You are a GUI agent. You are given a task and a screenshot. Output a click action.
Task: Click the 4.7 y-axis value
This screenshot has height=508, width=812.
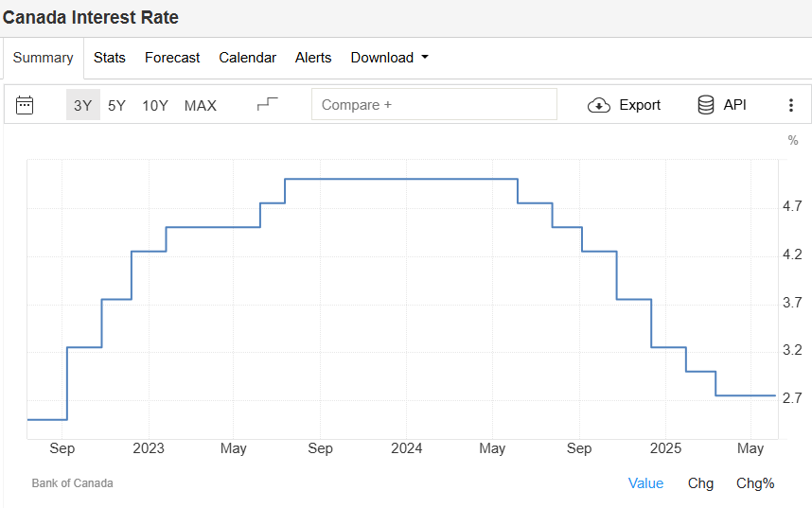pyautogui.click(x=792, y=206)
